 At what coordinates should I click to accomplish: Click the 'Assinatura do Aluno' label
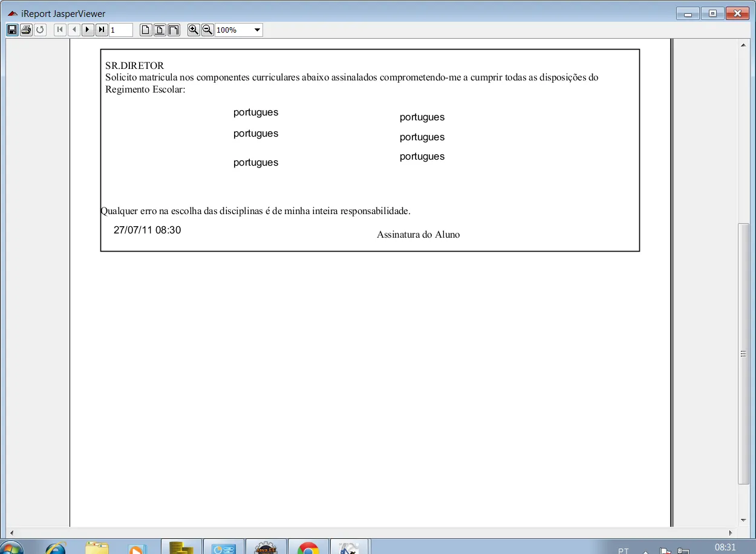click(x=419, y=235)
